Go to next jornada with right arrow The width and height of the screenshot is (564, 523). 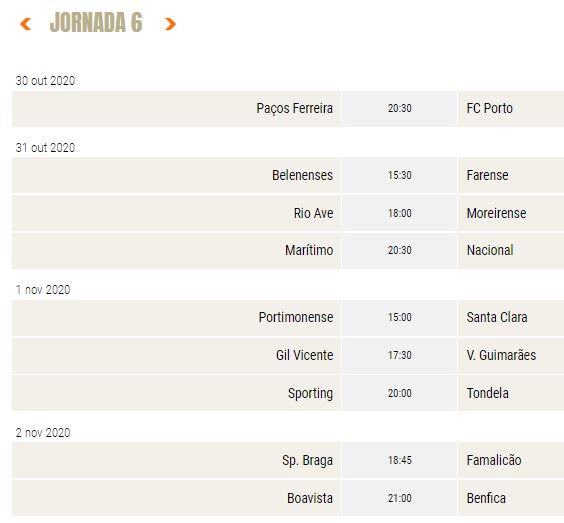[x=170, y=24]
